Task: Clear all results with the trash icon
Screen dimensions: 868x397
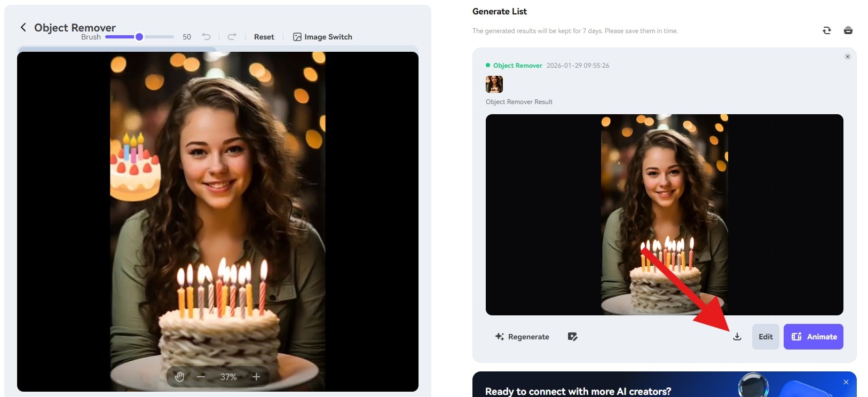Action: [x=848, y=30]
